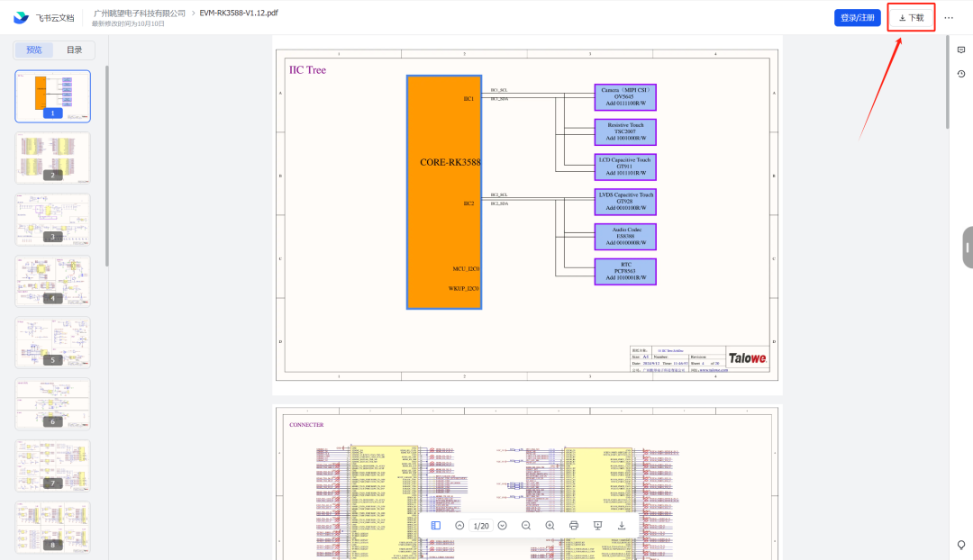The width and height of the screenshot is (973, 560).
Task: Click the page number field showing 1/20
Action: pos(481,526)
